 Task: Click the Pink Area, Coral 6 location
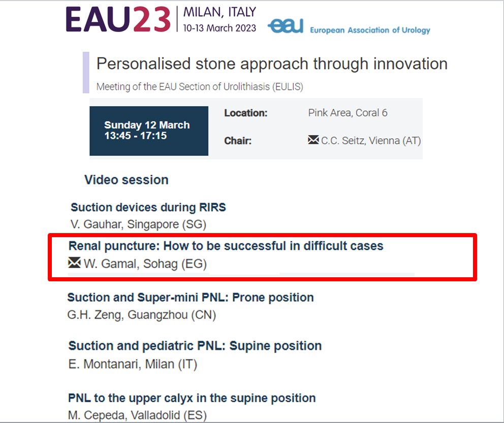point(348,113)
